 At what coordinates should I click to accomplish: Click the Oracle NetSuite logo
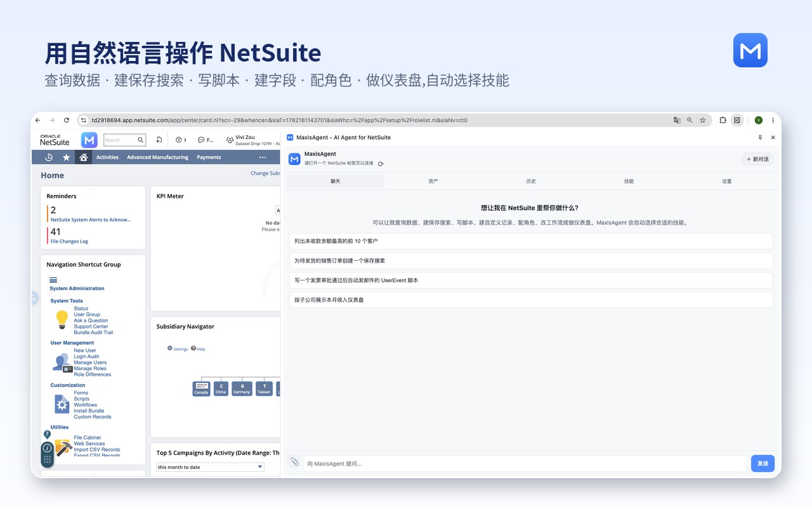click(55, 140)
